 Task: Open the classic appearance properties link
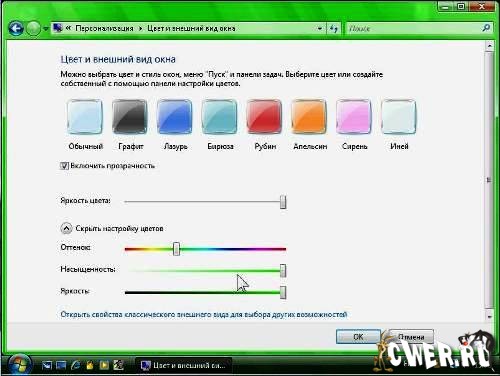pos(204,314)
